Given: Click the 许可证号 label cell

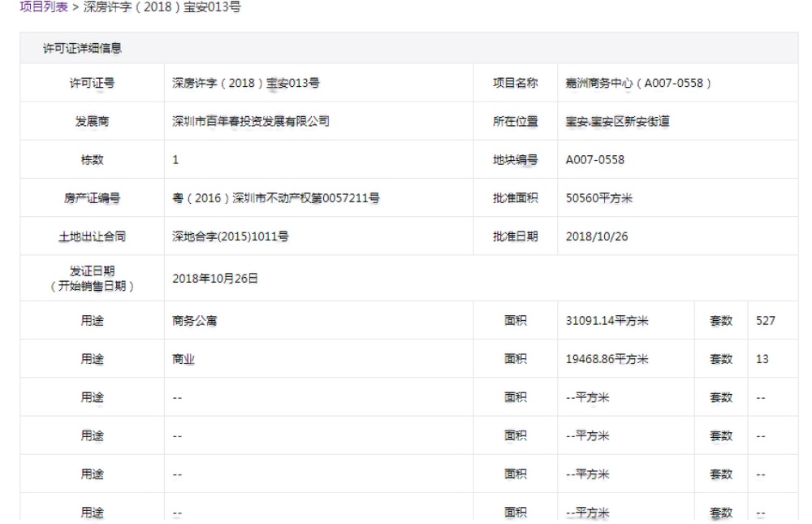Looking at the screenshot, I should coord(93,83).
